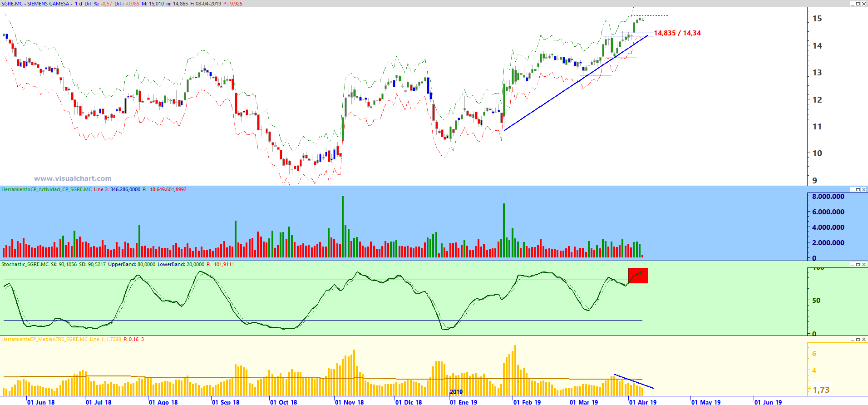Click the '01-Ago-18' date on the time axis

point(163,402)
